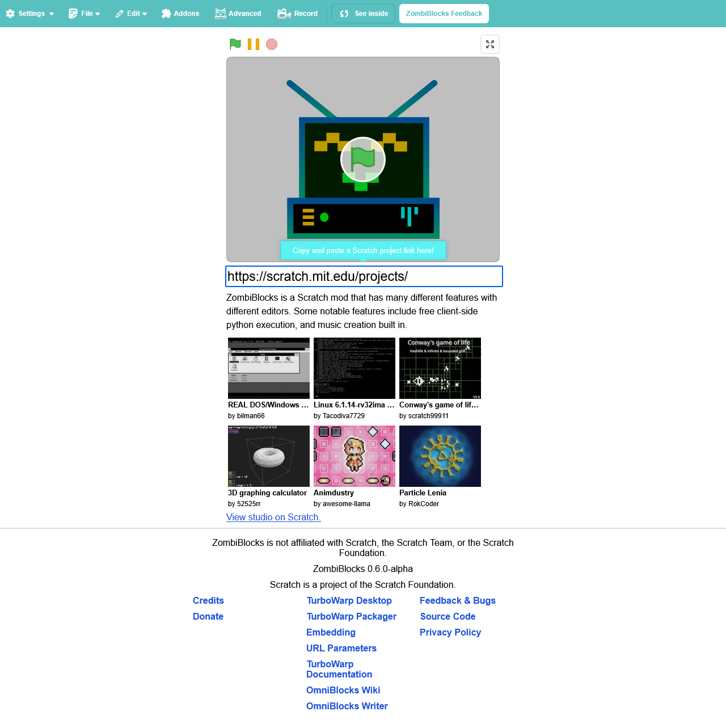Image resolution: width=726 pixels, height=728 pixels.
Task: Open Conway's game of life thumbnail
Action: tap(440, 368)
